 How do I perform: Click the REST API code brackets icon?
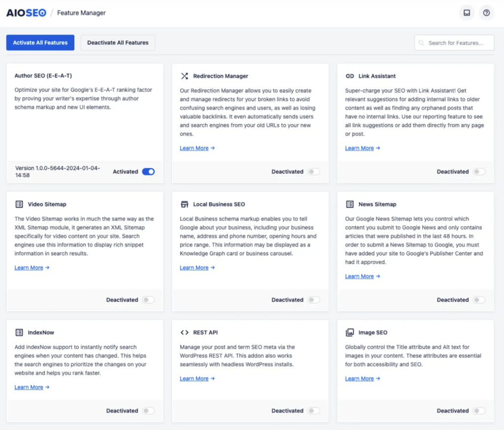click(x=185, y=333)
